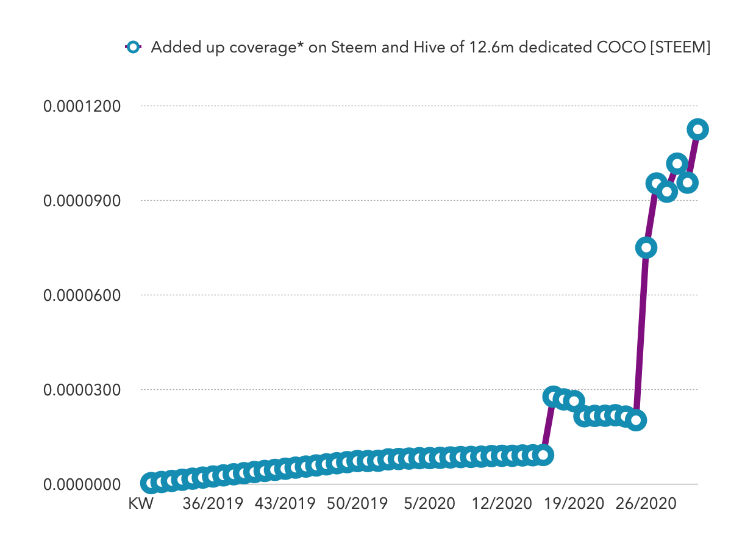Click the 0.0000000 y-axis label
Image resolution: width=756 pixels, height=554 pixels.
(82, 484)
